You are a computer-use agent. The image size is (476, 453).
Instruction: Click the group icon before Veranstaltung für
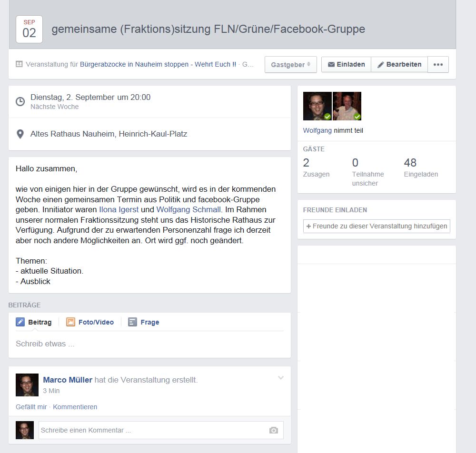tap(19, 64)
